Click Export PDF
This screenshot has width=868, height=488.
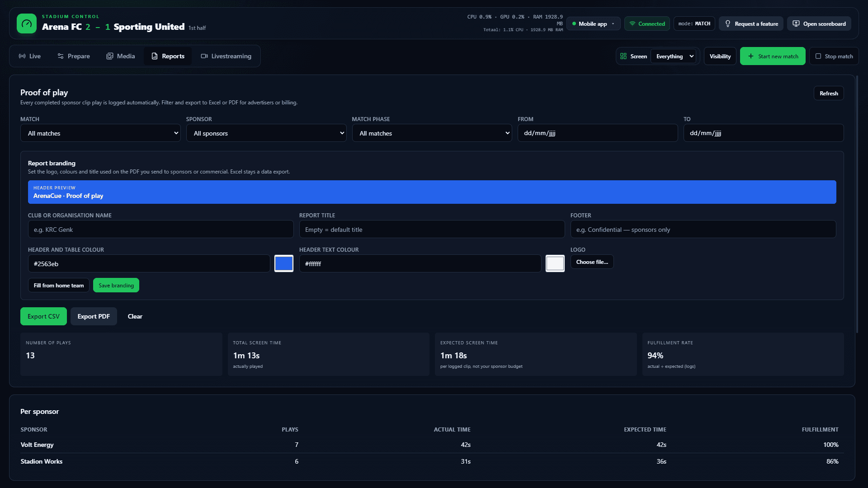pos(94,316)
